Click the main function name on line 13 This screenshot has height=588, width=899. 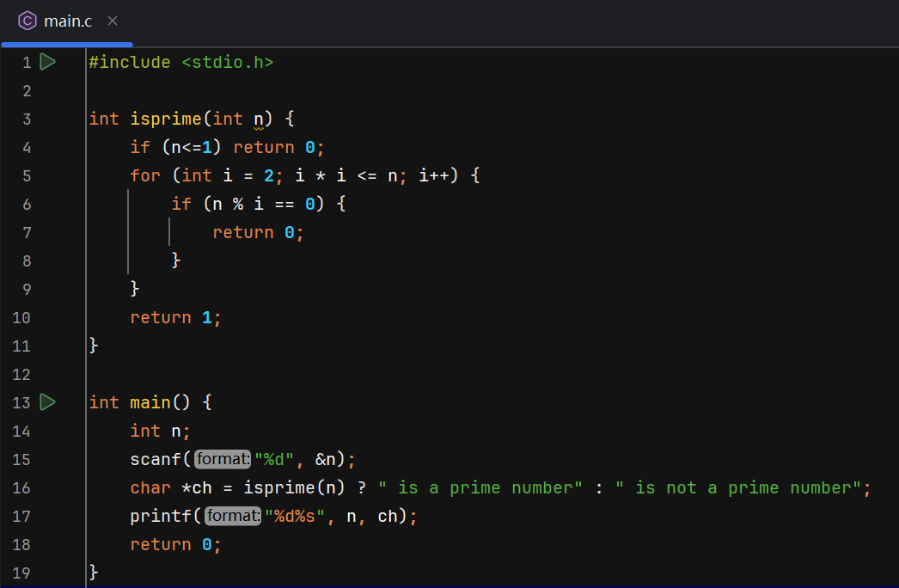tap(150, 401)
